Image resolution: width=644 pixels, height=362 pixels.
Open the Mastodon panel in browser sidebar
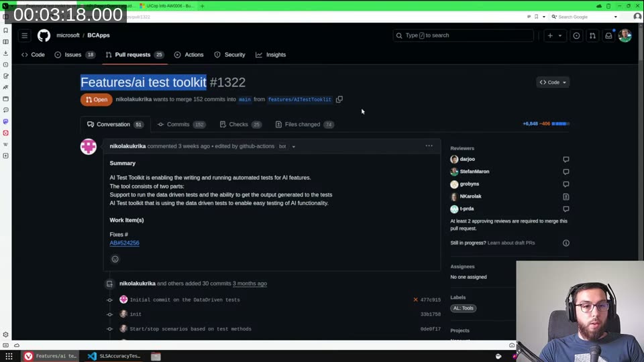pos(6,121)
